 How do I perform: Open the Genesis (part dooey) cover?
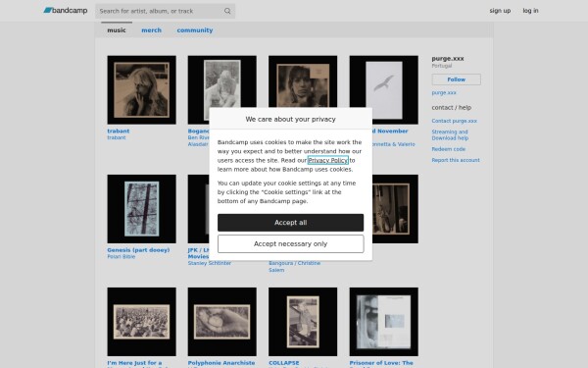(x=141, y=209)
